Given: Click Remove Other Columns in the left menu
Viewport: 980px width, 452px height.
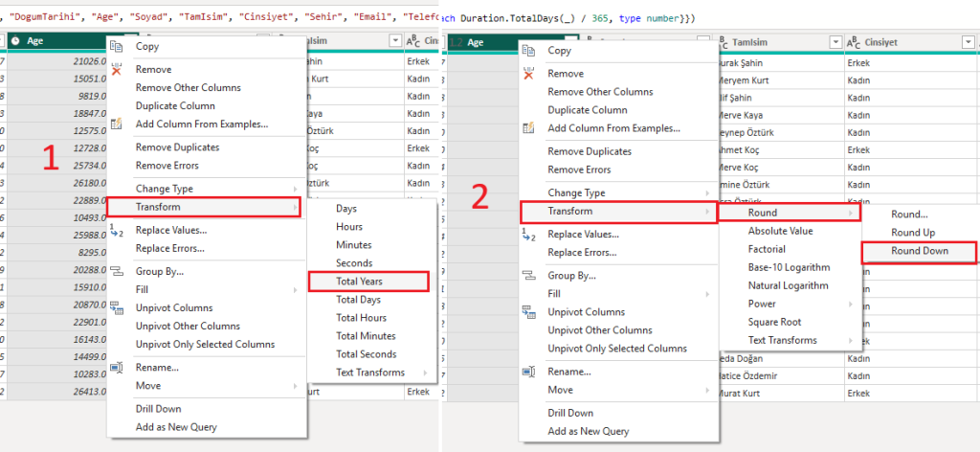Looking at the screenshot, I should (x=188, y=87).
